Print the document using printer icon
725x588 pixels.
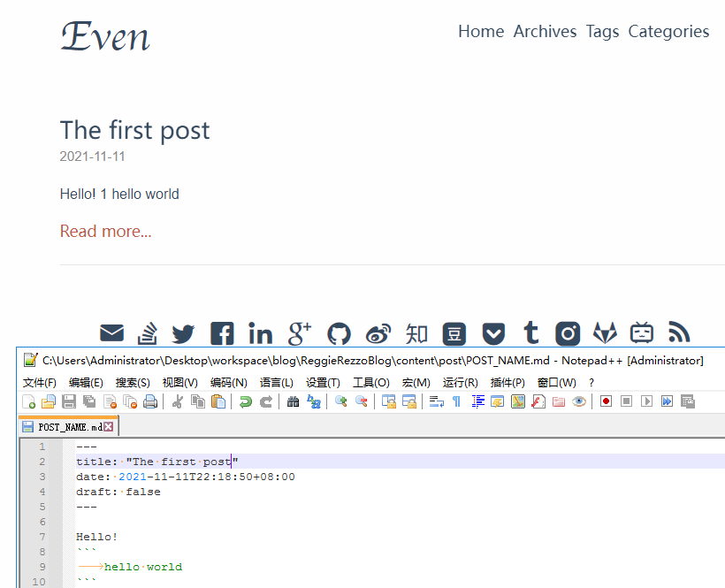point(150,401)
